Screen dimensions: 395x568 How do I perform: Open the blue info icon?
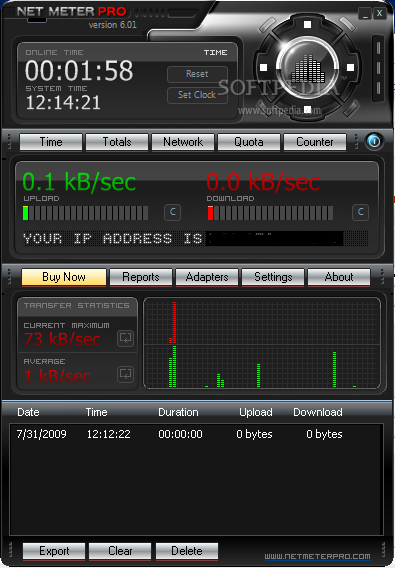tap(374, 141)
